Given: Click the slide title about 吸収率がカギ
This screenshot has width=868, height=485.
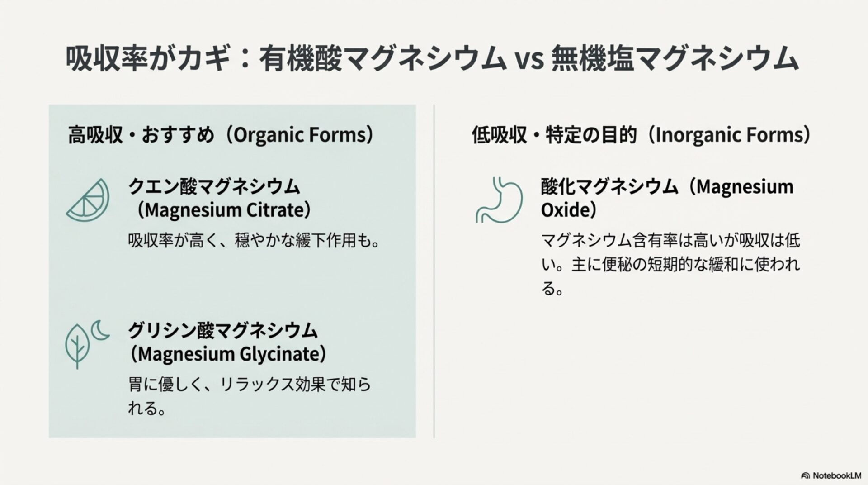Looking at the screenshot, I should [432, 59].
